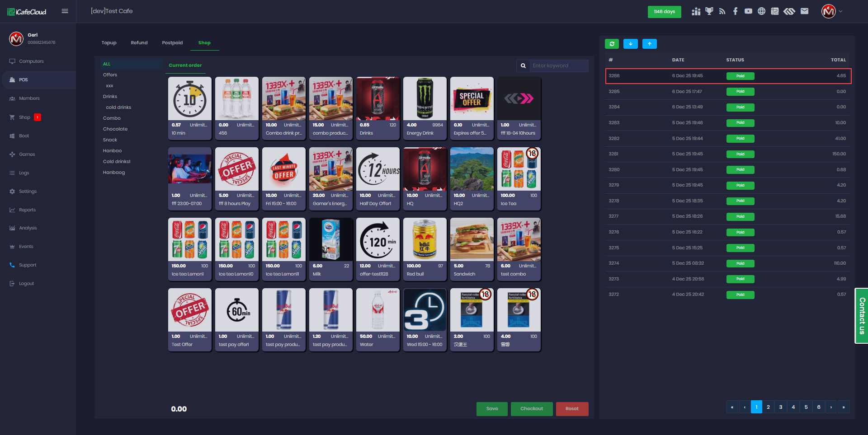Select the cold drinks subcategory
The height and width of the screenshot is (435, 868).
click(x=118, y=108)
